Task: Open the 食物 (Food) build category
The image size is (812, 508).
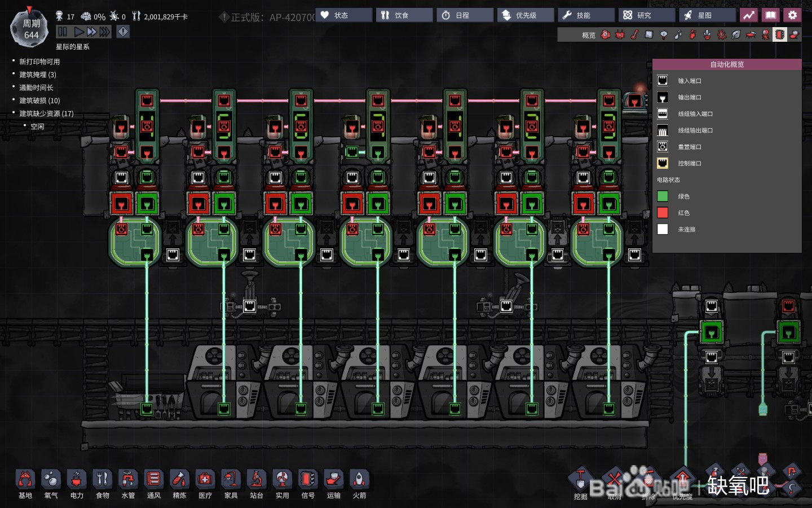Action: pos(102,484)
